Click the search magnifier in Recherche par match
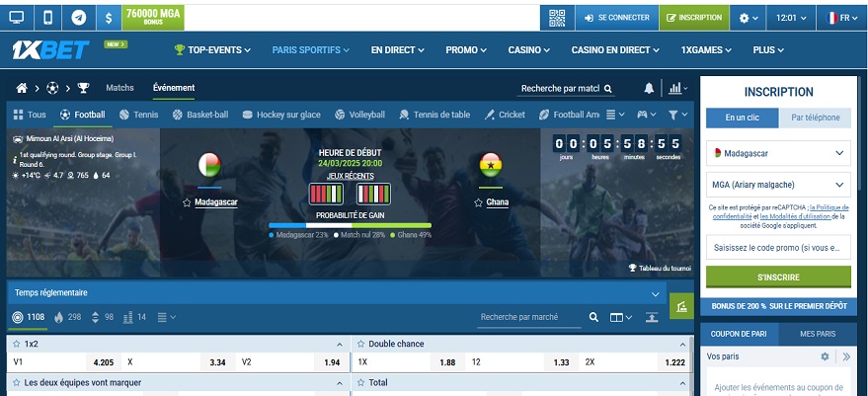Viewport: 868px width, 396px height. point(608,89)
